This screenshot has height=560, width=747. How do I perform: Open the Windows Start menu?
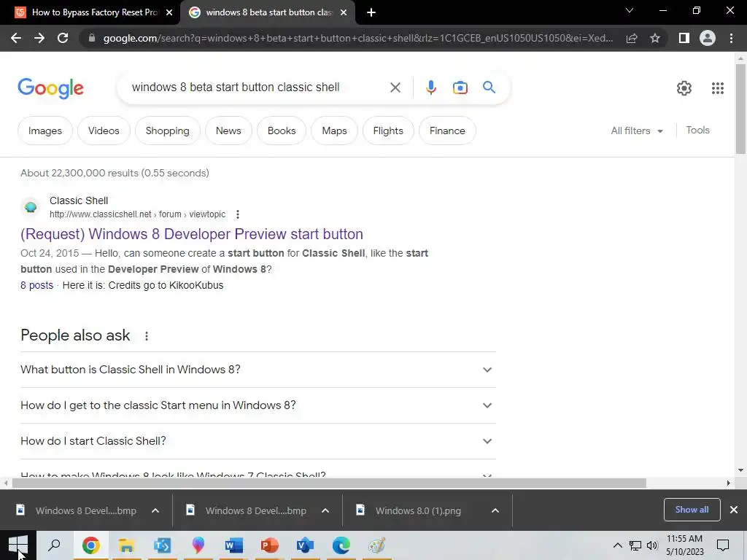coord(18,545)
